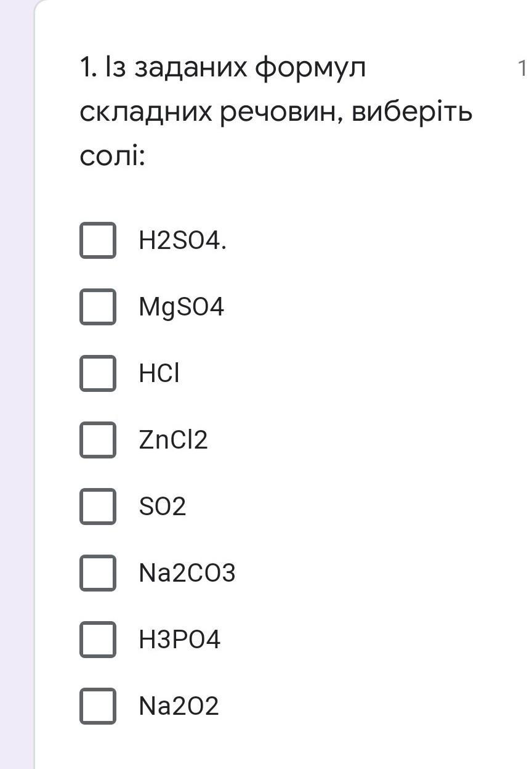Click the MgSO4 option label
The image size is (532, 769).
(x=182, y=307)
